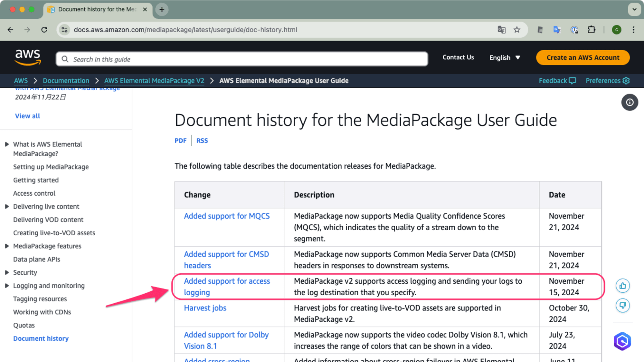Click AWS Elemental MediaPackage V2 breadcrumb
Image resolution: width=644 pixels, height=362 pixels.
[x=154, y=81]
